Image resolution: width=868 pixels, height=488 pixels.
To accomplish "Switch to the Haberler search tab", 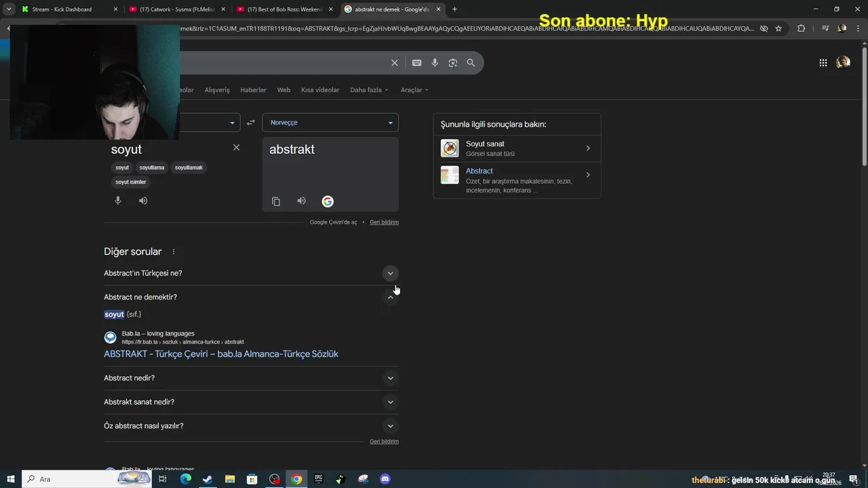I will tap(253, 90).
